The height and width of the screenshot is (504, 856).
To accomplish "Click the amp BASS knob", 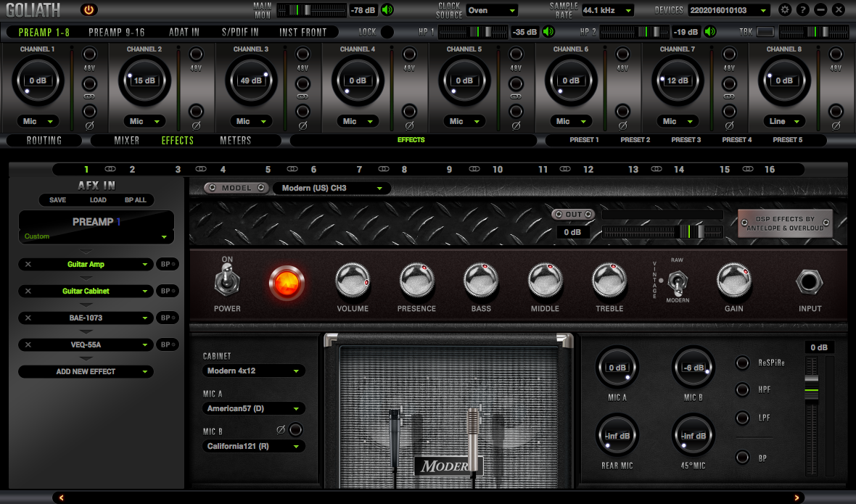I will (x=481, y=281).
